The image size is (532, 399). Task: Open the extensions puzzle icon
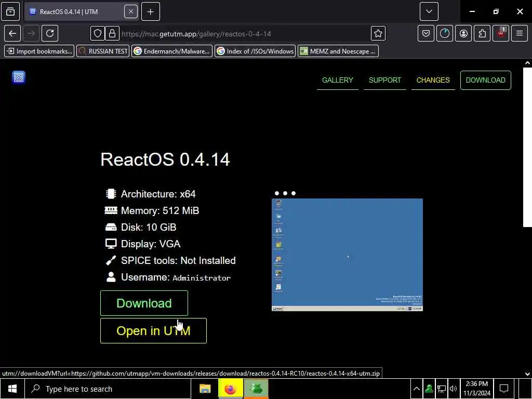[x=482, y=33]
